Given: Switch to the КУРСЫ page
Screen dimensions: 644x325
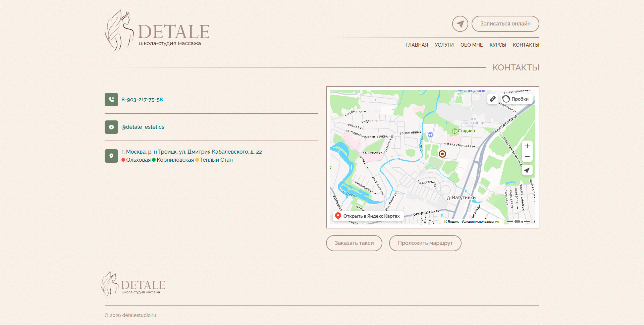Looking at the screenshot, I should click(498, 45).
